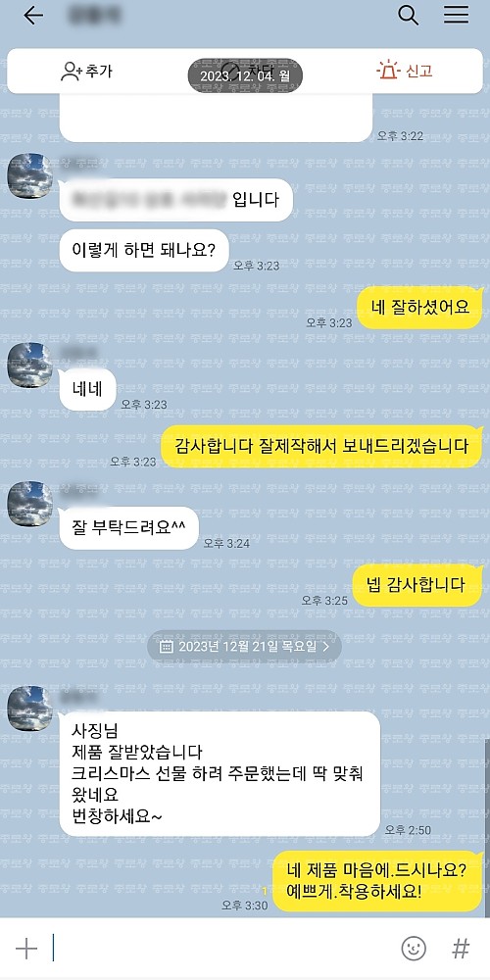Expand the 2023년 12월 21일 date chevron

pos(326,646)
